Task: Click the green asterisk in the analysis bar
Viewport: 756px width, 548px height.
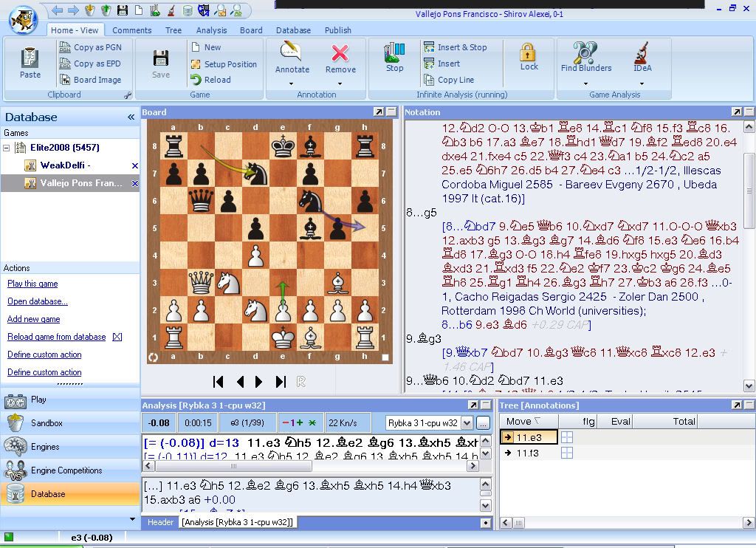Action: [x=312, y=423]
